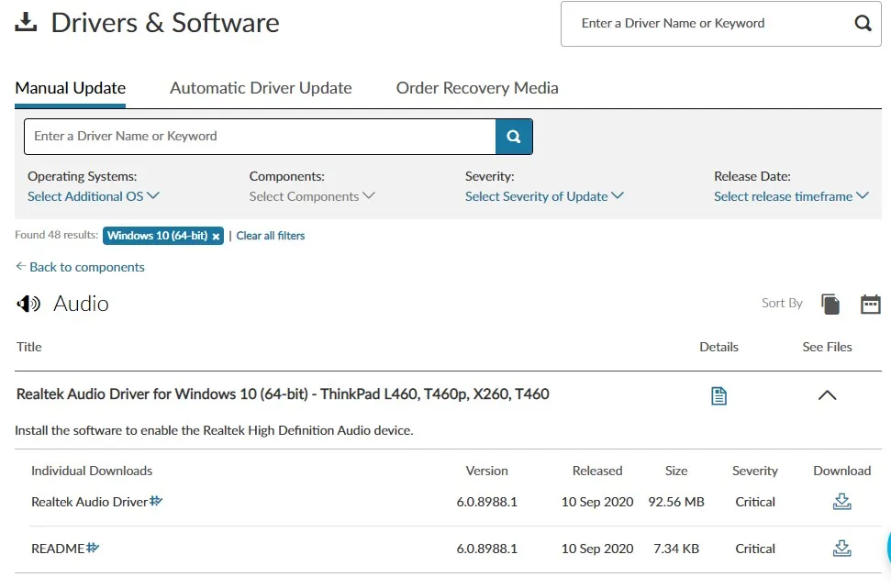Download the README file
The height and width of the screenshot is (588, 891).
click(841, 549)
